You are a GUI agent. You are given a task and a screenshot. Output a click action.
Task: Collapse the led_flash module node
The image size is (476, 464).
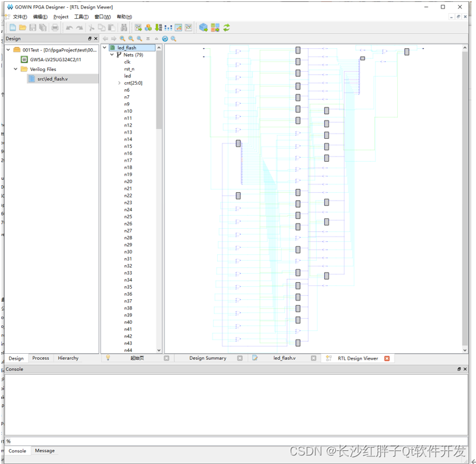tap(104, 48)
